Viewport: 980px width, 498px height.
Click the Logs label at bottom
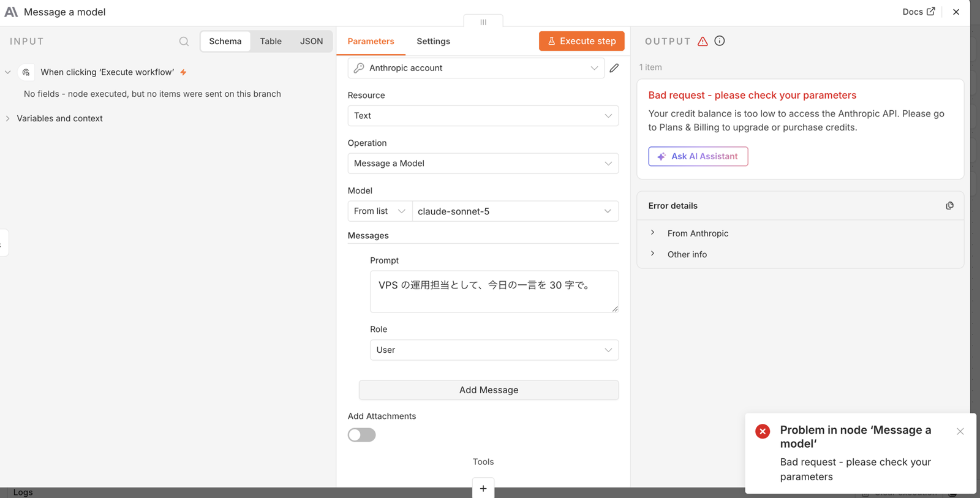(x=23, y=492)
